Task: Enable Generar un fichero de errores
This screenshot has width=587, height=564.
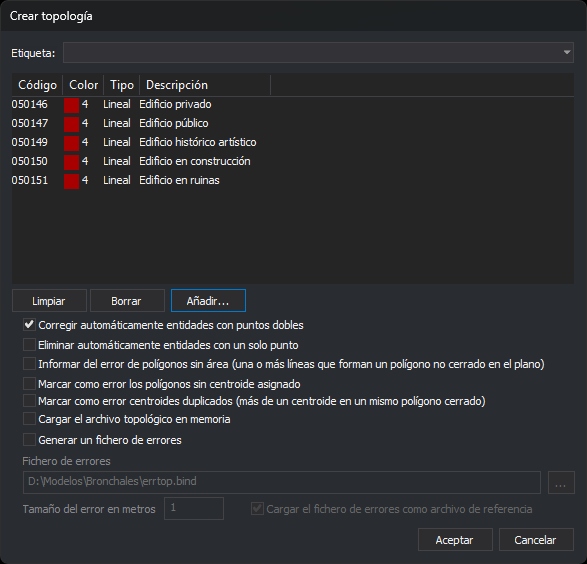Action: click(29, 440)
